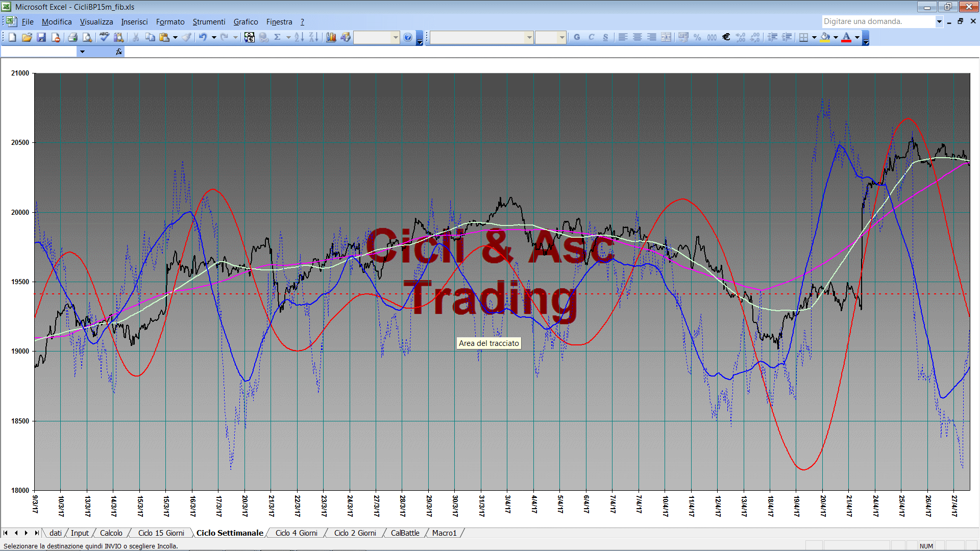Run the ABC spelling check

pos(104,37)
